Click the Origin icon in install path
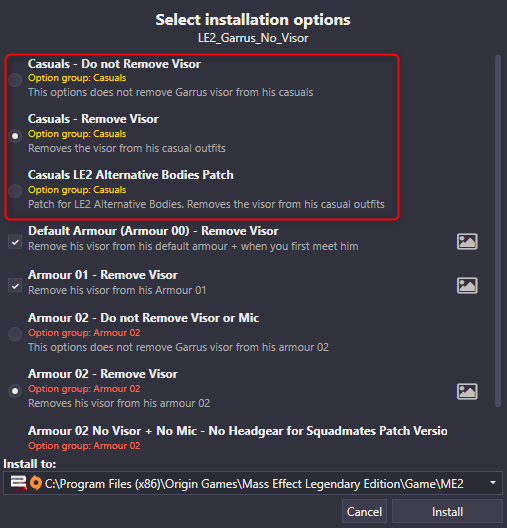 36,483
